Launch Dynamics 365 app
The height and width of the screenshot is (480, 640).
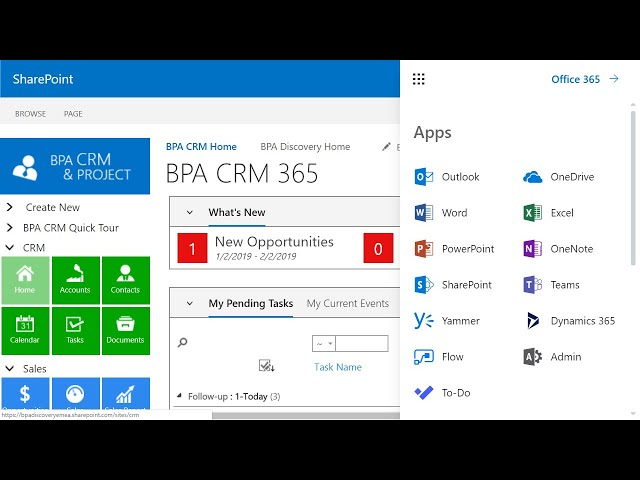click(569, 320)
